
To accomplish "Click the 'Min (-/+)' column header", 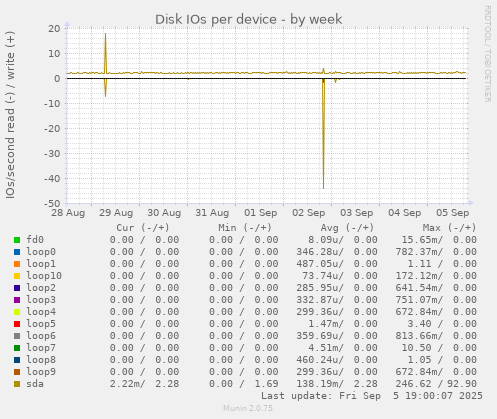I will click(245, 228).
